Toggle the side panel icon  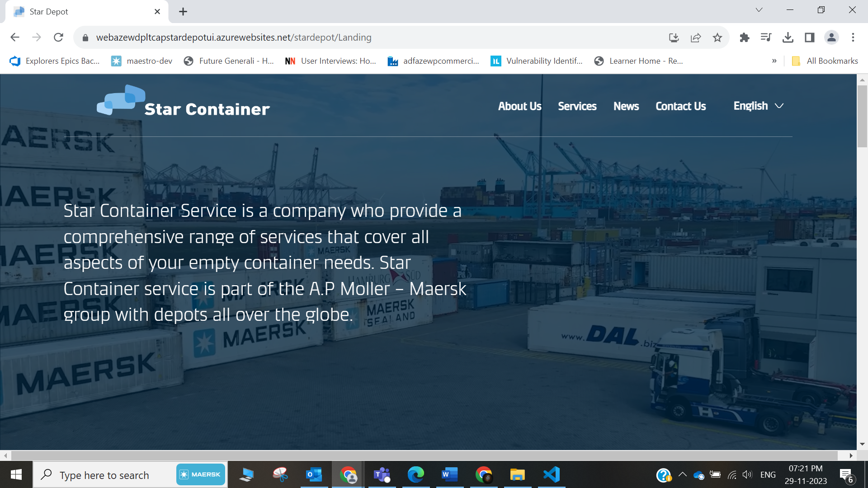point(810,38)
